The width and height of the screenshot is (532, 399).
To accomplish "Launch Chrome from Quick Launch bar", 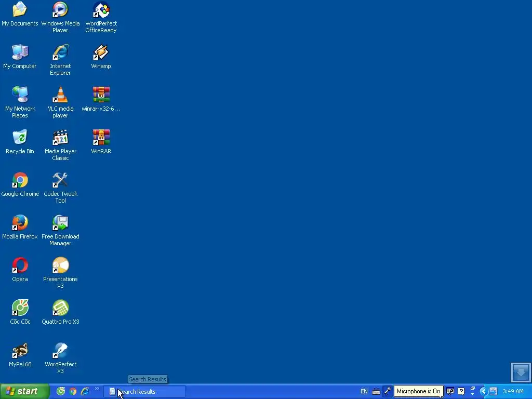I will point(73,392).
